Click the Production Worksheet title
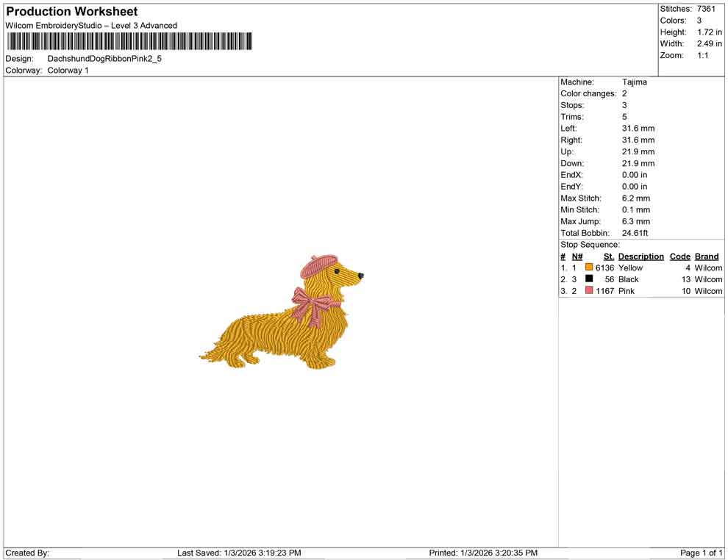 (72, 12)
